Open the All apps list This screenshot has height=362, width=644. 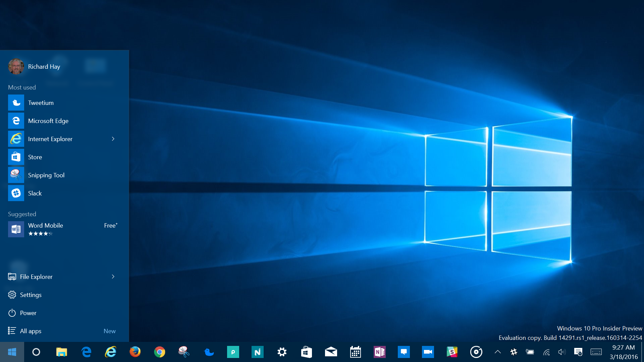31,331
